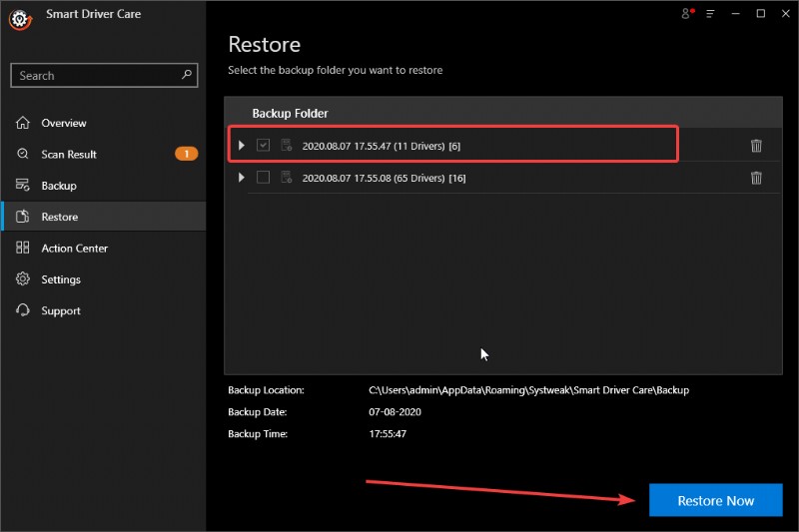The image size is (799, 532).
Task: Select the Restore section
Action: click(x=104, y=217)
